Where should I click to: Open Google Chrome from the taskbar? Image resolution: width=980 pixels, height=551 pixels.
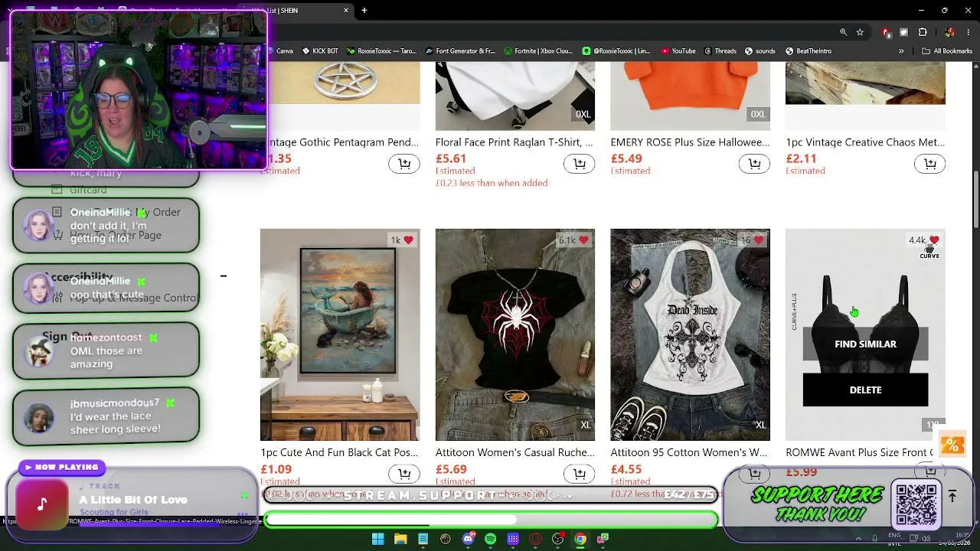click(580, 539)
